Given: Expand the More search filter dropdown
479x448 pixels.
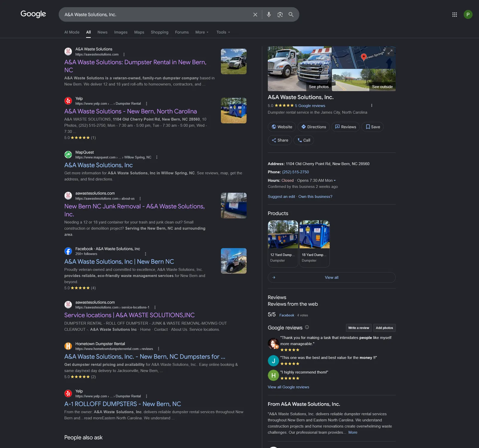Looking at the screenshot, I should pyautogui.click(x=202, y=32).
